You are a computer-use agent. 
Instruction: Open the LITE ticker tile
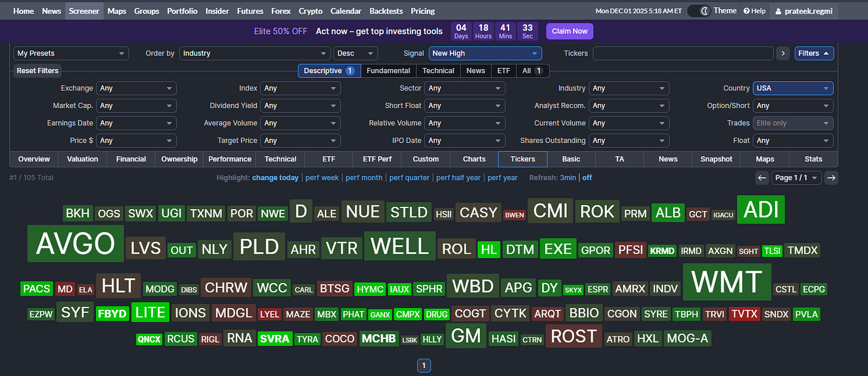[150, 312]
